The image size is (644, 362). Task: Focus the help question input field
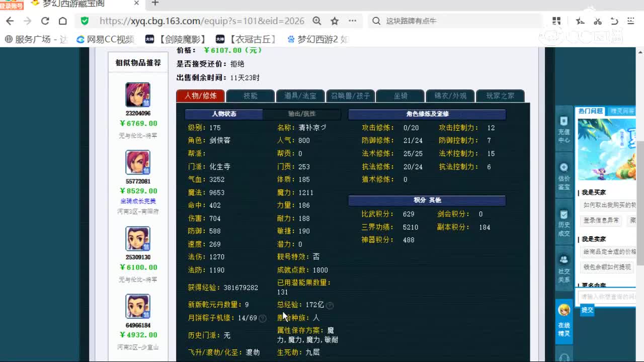[607, 297]
